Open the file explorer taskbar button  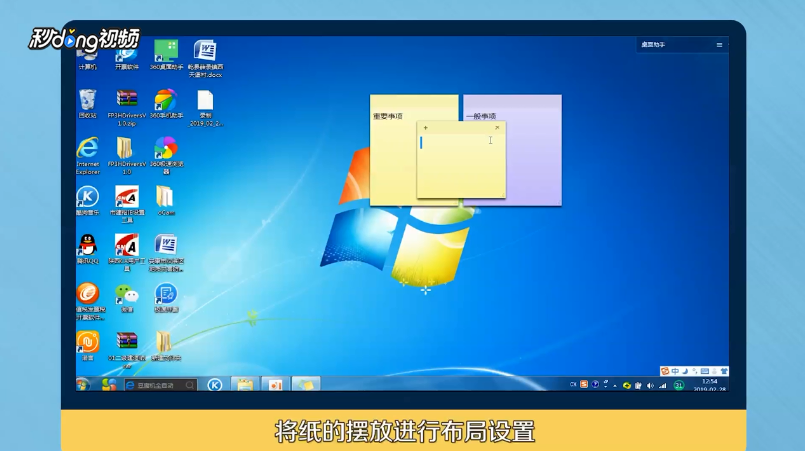tap(244, 384)
